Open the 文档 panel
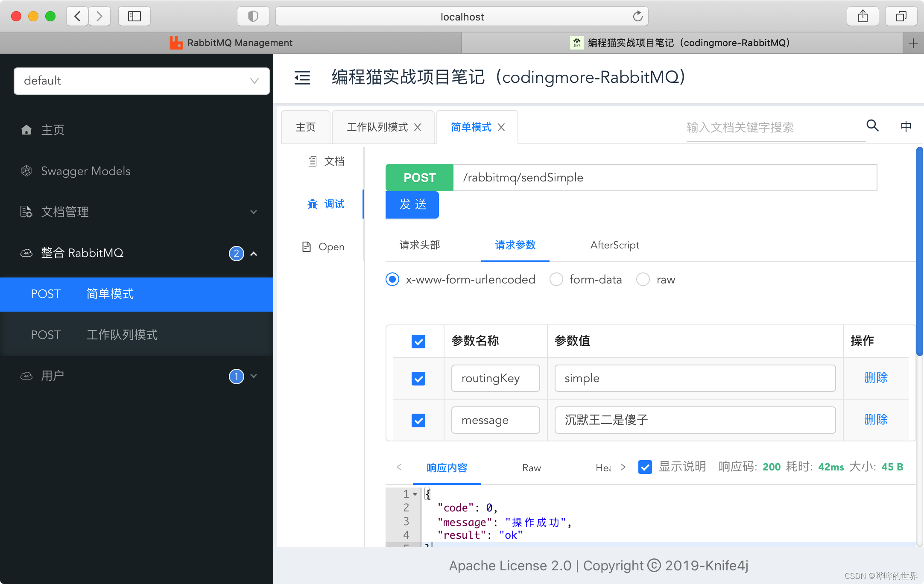This screenshot has width=924, height=584. [x=326, y=161]
